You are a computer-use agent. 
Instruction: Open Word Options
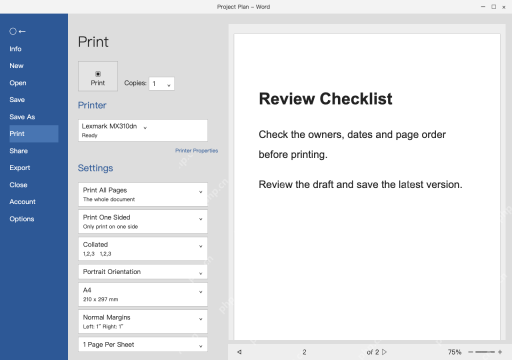[22, 219]
